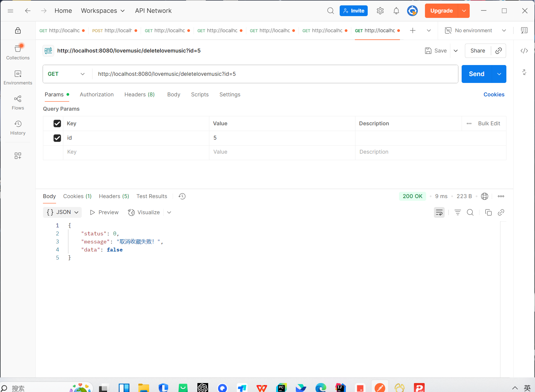Open Microsoft Edge from the taskbar
This screenshot has height=392, width=535.
coord(321,388)
